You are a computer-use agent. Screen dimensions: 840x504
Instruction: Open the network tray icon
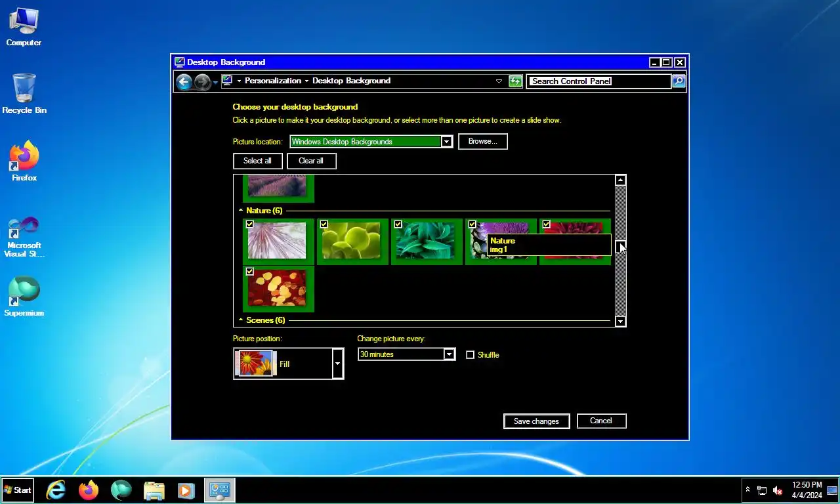click(x=762, y=490)
